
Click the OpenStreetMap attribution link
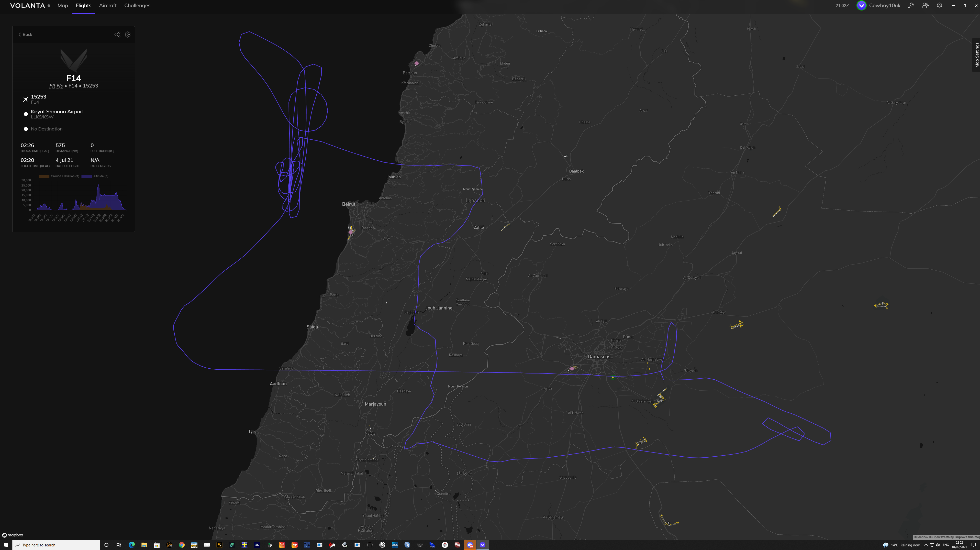click(942, 537)
